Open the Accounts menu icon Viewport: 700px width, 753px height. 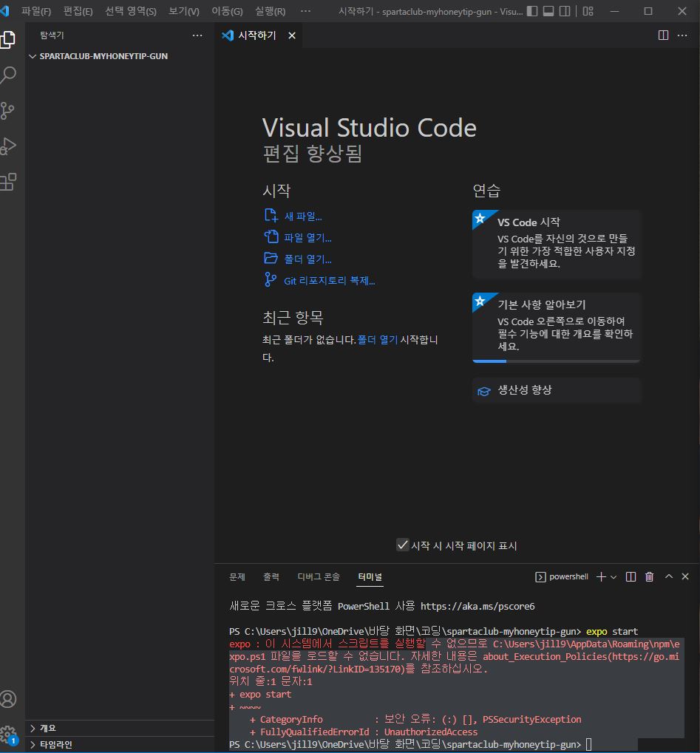pyautogui.click(x=7, y=699)
